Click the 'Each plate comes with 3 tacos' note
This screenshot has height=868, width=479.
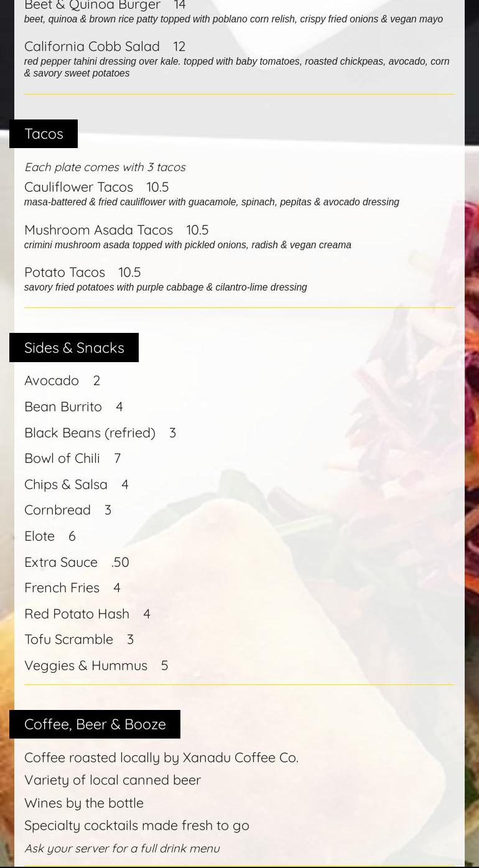coord(105,167)
